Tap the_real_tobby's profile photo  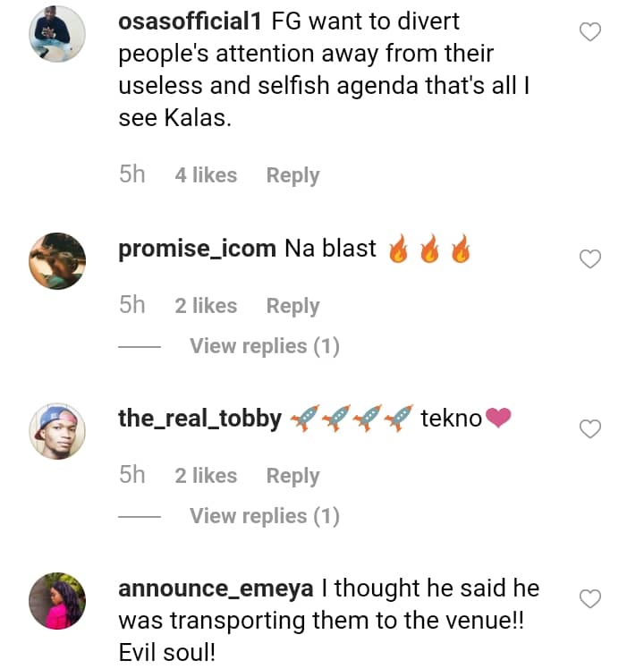57,430
